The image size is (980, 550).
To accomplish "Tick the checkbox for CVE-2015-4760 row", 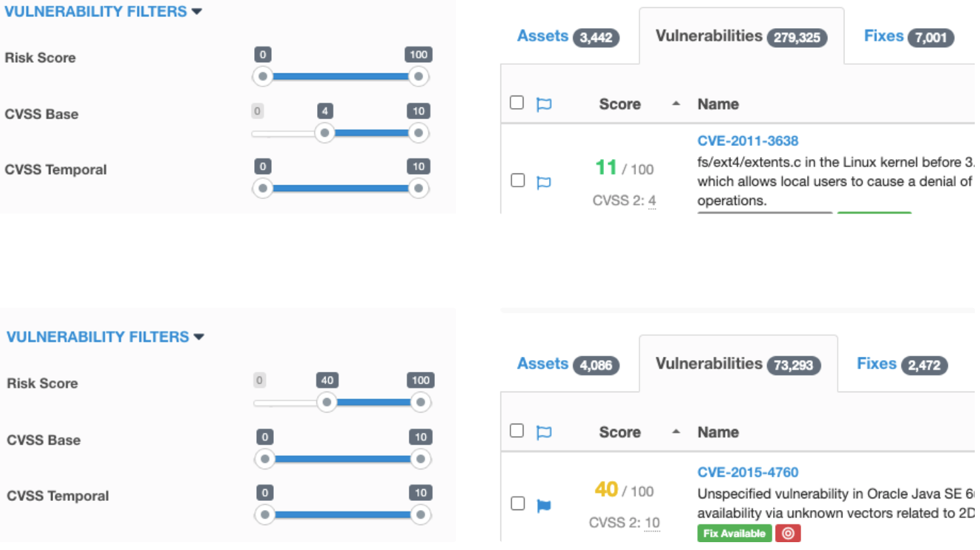I will [518, 503].
